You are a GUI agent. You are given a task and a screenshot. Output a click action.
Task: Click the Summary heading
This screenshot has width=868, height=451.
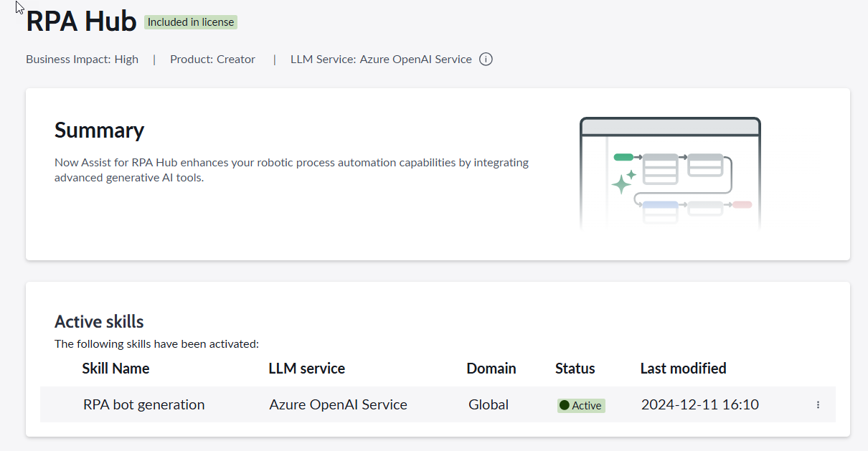pos(99,130)
